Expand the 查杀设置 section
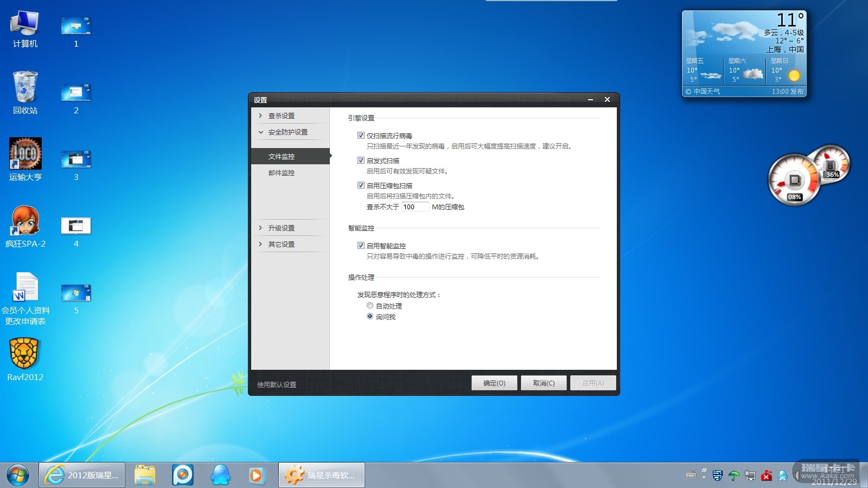The width and height of the screenshot is (868, 488). (x=281, y=116)
